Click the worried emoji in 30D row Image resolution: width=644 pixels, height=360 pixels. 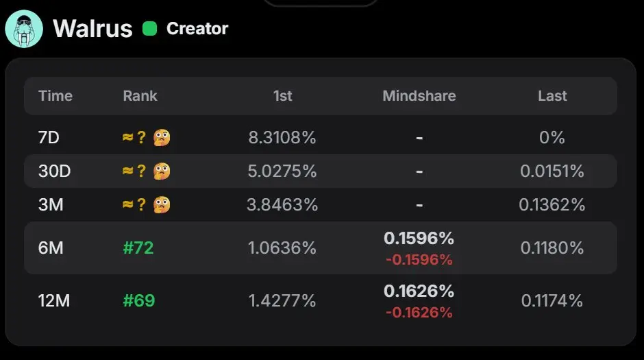pyautogui.click(x=162, y=171)
